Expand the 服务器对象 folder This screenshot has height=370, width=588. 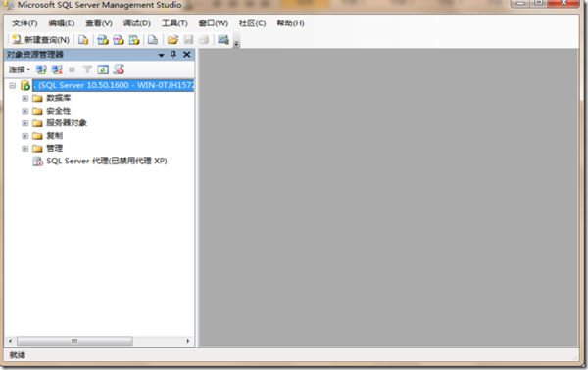[24, 123]
